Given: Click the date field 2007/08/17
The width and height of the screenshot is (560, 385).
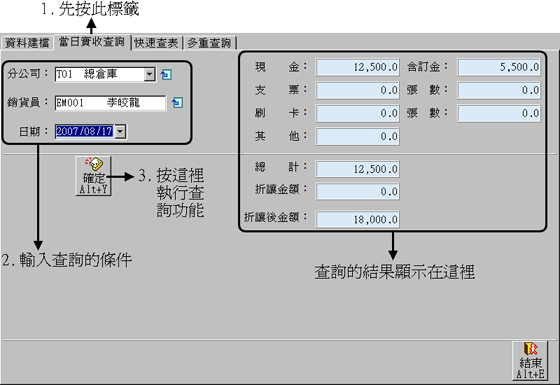Looking at the screenshot, I should click(85, 131).
